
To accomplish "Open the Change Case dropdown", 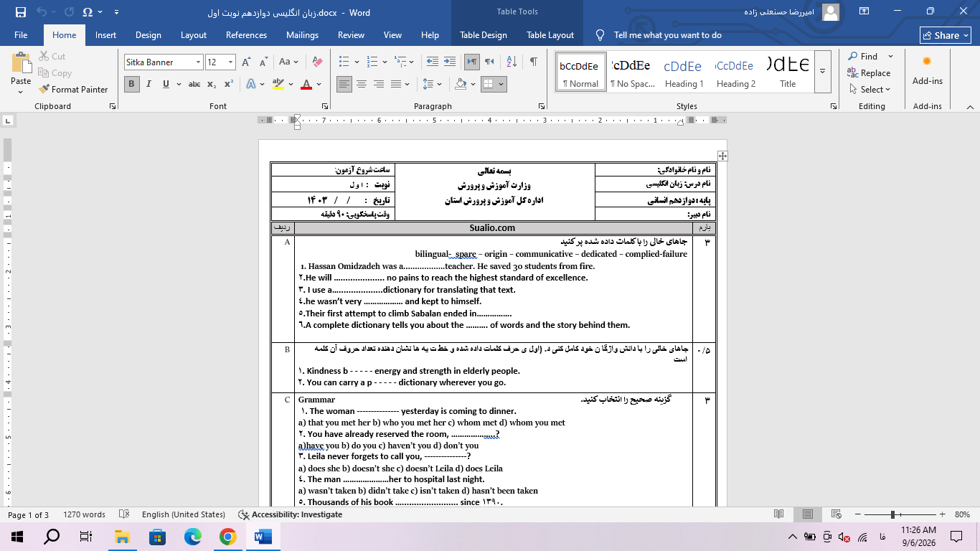I will pyautogui.click(x=288, y=62).
